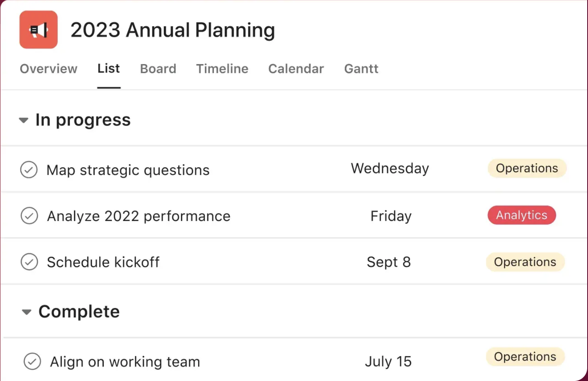Screen dimensions: 588x381
Task: Click the megaphone project icon
Action: point(39,30)
